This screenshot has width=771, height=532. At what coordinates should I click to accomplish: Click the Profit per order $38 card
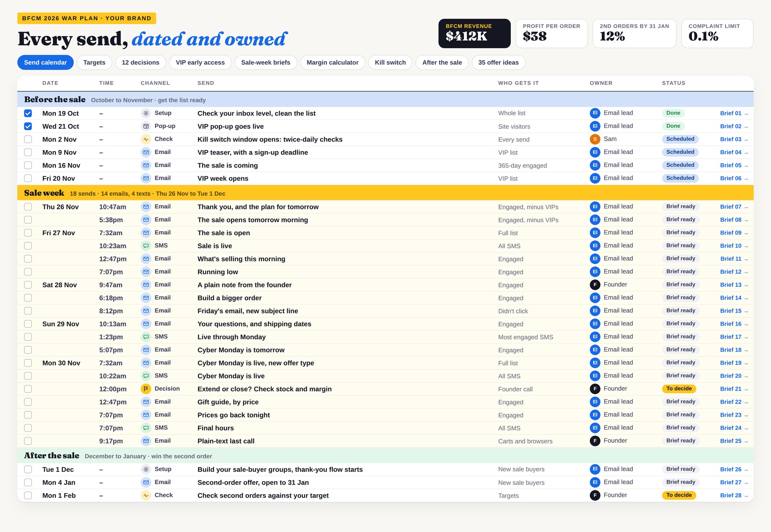pos(551,34)
